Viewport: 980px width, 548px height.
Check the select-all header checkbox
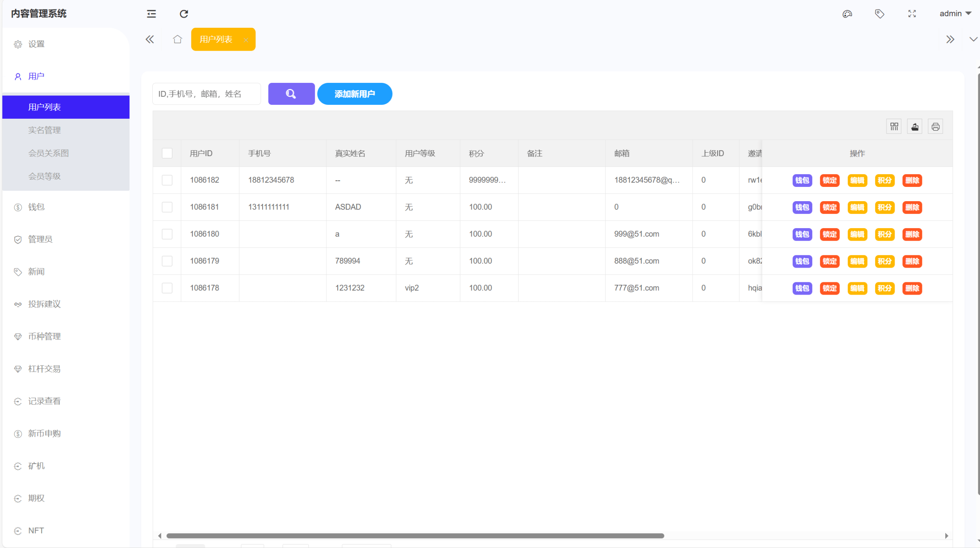[167, 153]
